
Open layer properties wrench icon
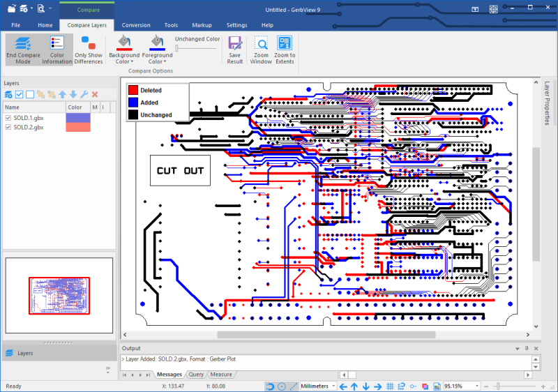[x=84, y=94]
